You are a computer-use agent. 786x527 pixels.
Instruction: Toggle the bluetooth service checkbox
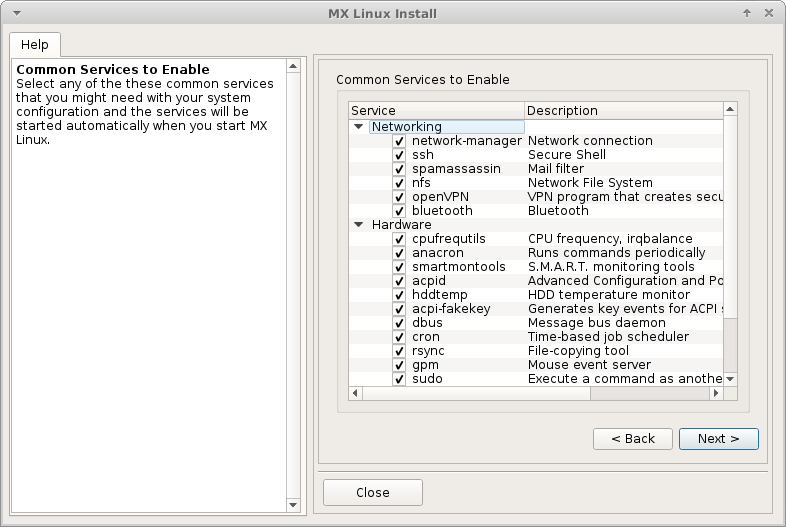tap(399, 211)
